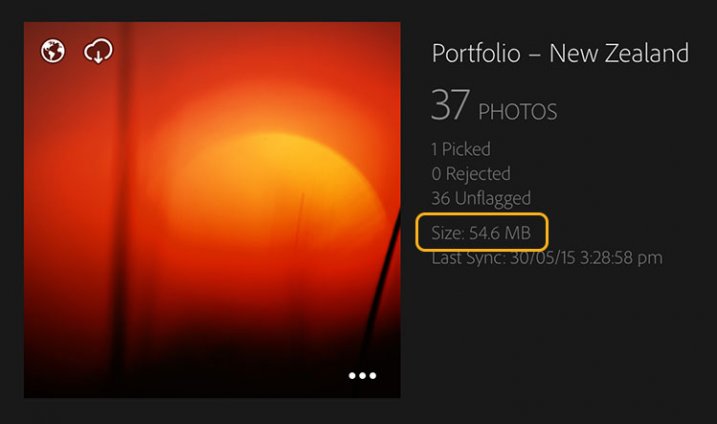Click the "Portfolio" word in the title

(x=476, y=54)
